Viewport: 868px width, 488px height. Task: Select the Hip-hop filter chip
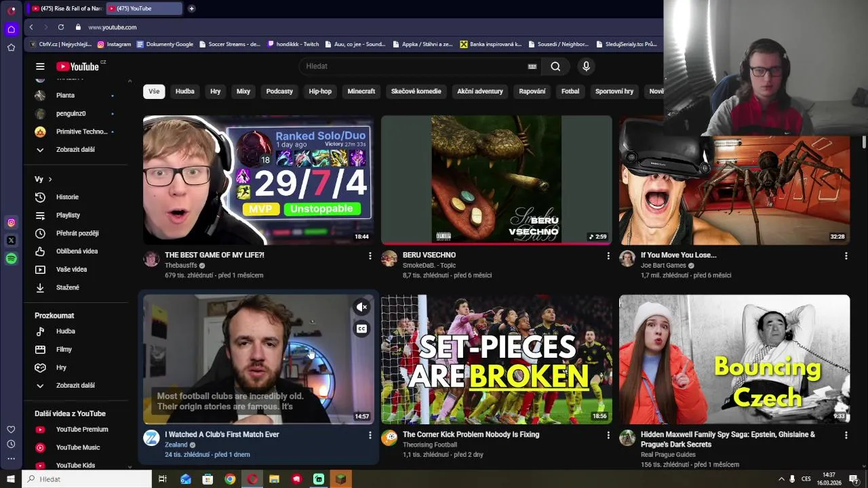tap(320, 91)
